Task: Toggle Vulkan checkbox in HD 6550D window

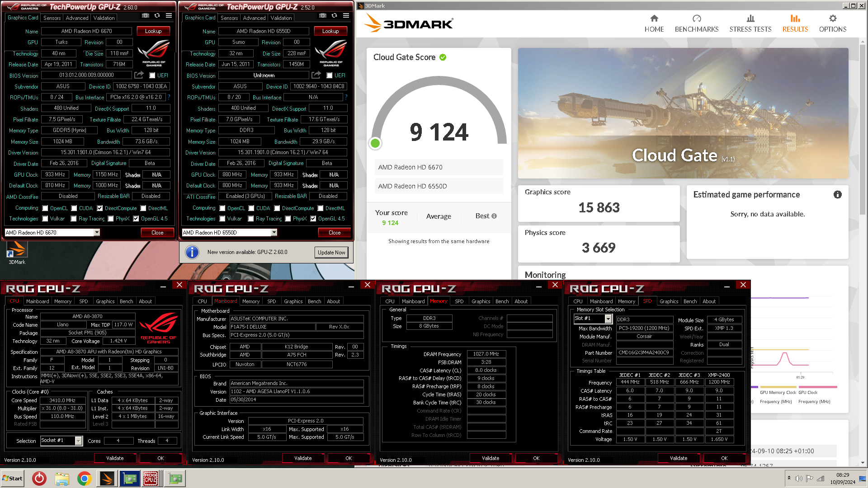Action: [222, 219]
